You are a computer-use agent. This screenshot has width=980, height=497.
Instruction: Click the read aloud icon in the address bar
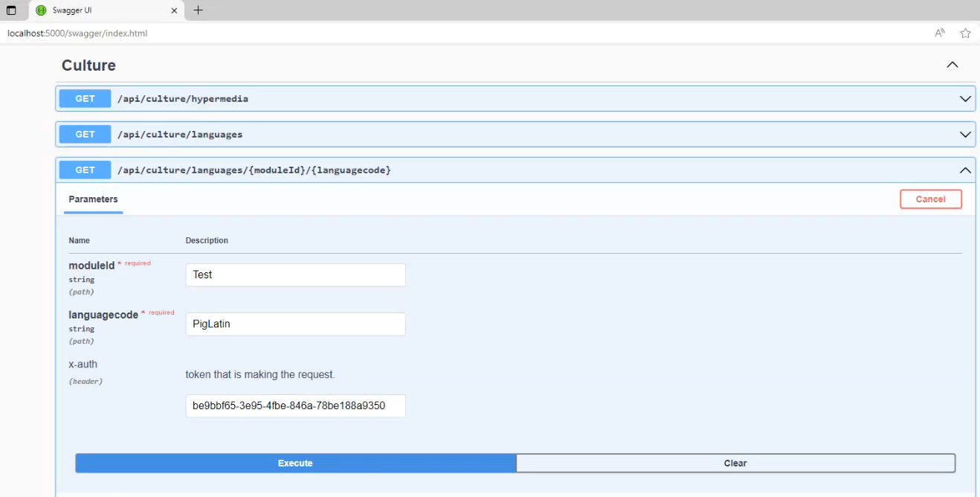[940, 33]
